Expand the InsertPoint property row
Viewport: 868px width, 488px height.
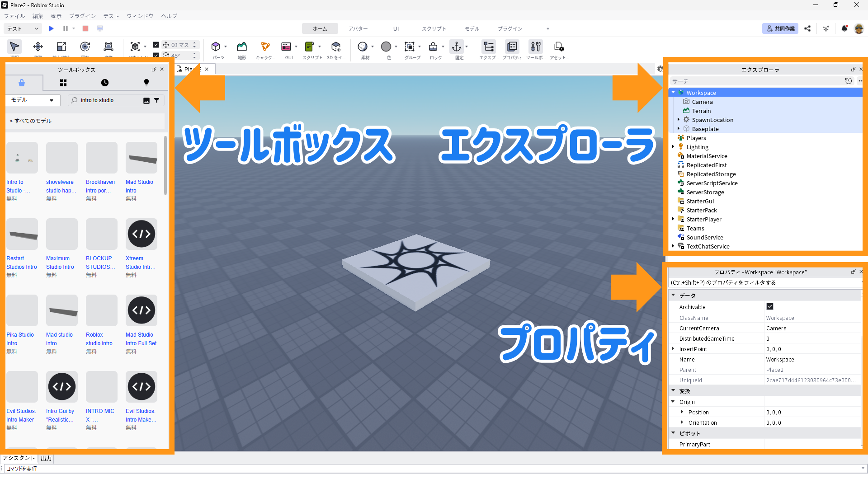point(673,349)
